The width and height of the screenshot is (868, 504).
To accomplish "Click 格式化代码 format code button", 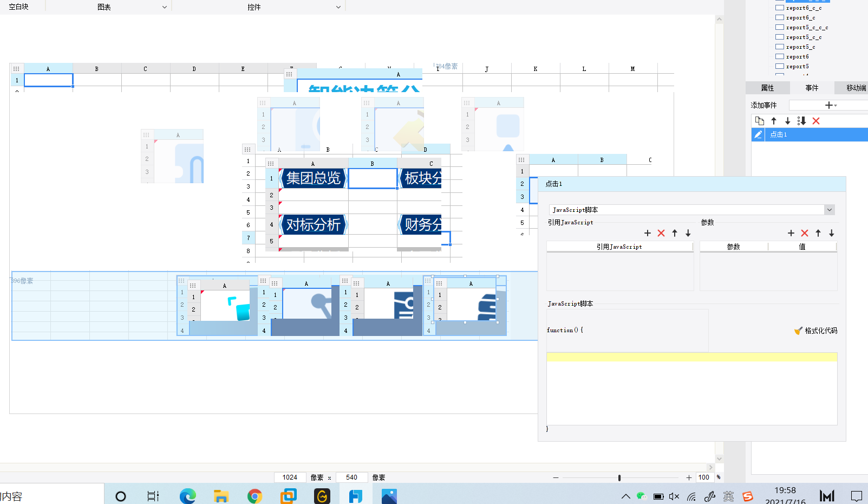I will (815, 331).
